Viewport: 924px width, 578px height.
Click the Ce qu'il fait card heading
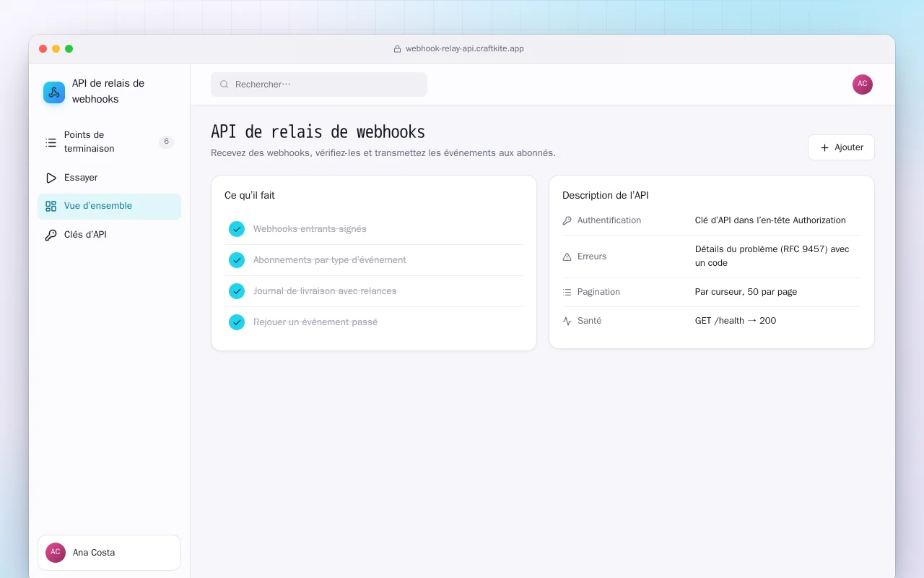[250, 195]
